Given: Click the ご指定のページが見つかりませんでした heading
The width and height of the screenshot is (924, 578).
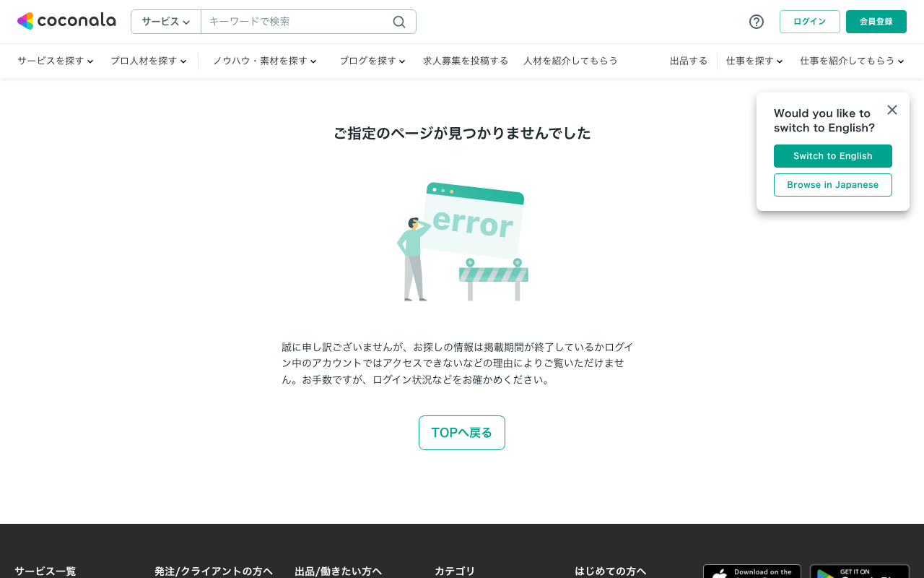Looking at the screenshot, I should coord(462,133).
